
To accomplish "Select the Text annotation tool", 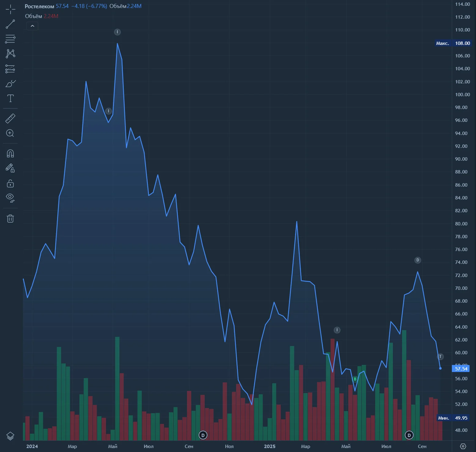I will tap(10, 98).
